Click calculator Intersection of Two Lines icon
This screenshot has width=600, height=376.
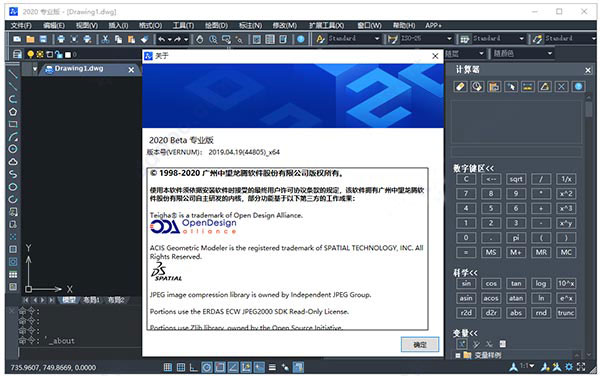[561, 86]
